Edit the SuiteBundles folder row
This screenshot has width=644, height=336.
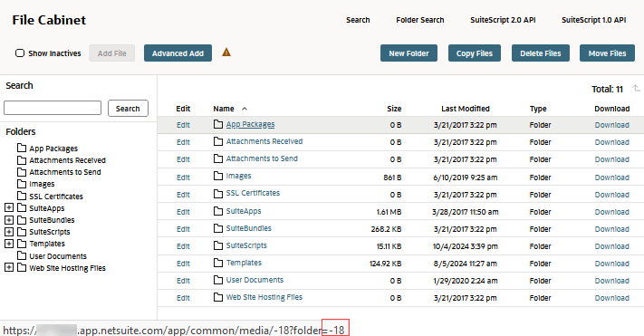(183, 229)
